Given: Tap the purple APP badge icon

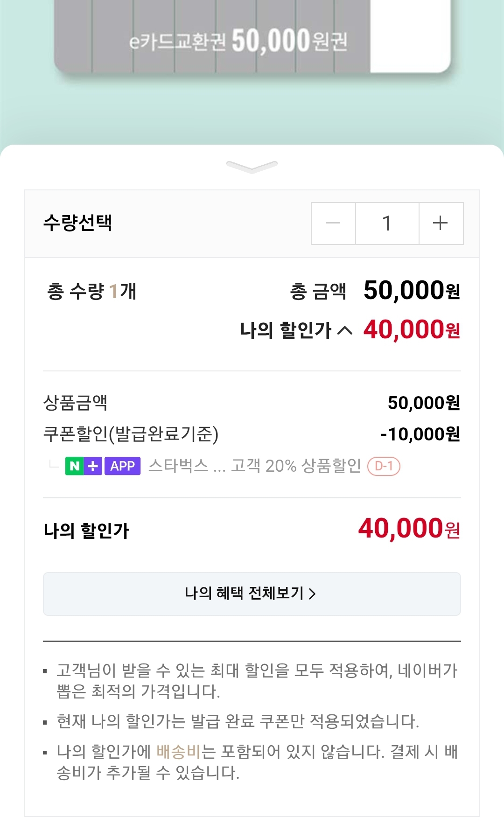Looking at the screenshot, I should click(x=122, y=466).
